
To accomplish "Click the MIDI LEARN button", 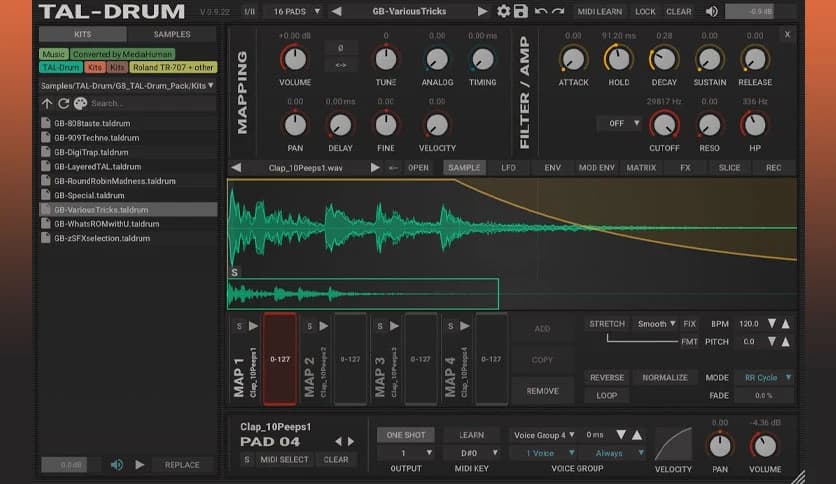I will point(599,11).
